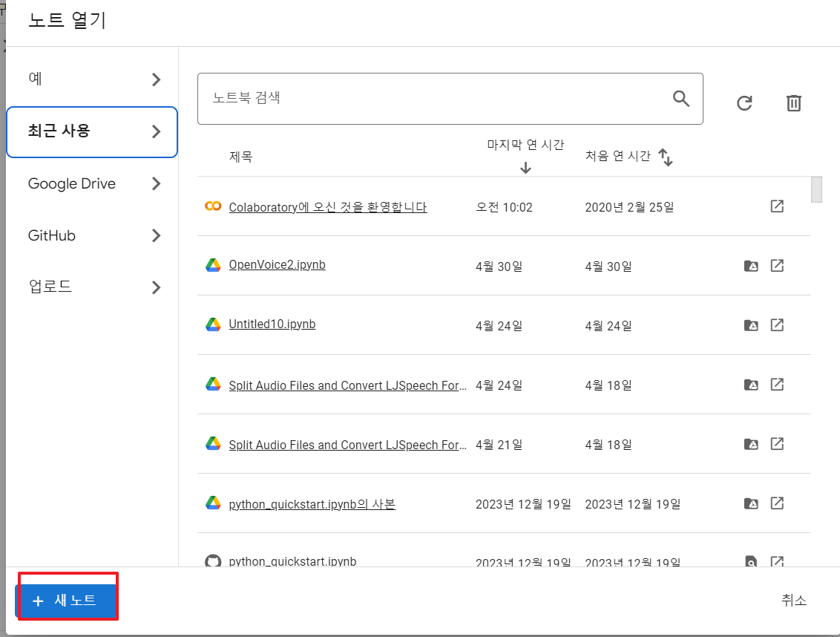Click Drive icon beside python_quickstart.ipynb의 사본
This screenshot has width=840, height=637.
(213, 503)
